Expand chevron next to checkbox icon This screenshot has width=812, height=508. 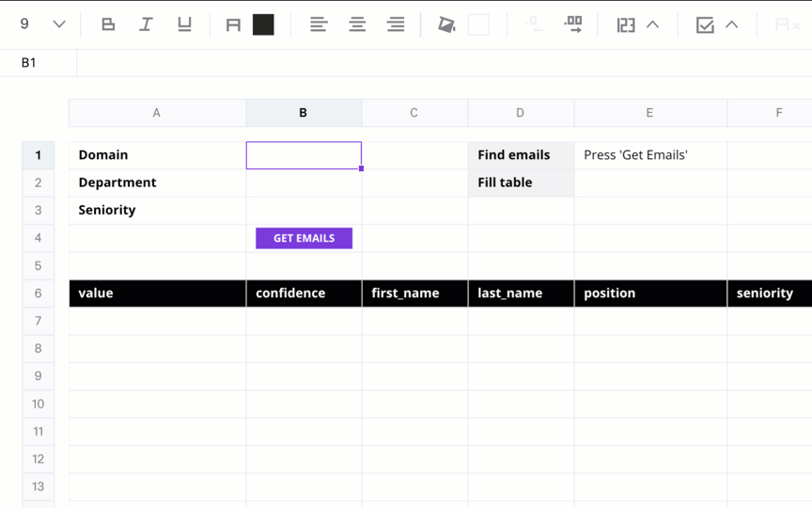pyautogui.click(x=731, y=24)
